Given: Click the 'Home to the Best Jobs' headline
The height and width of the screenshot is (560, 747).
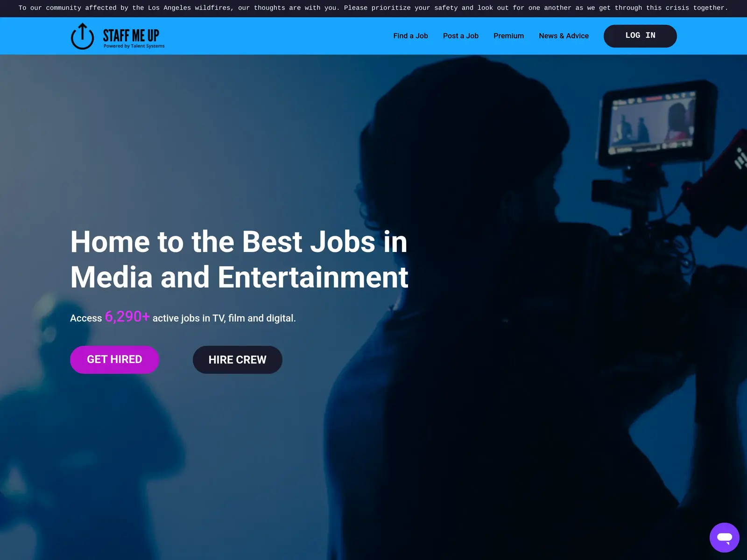Looking at the screenshot, I should coord(239,259).
